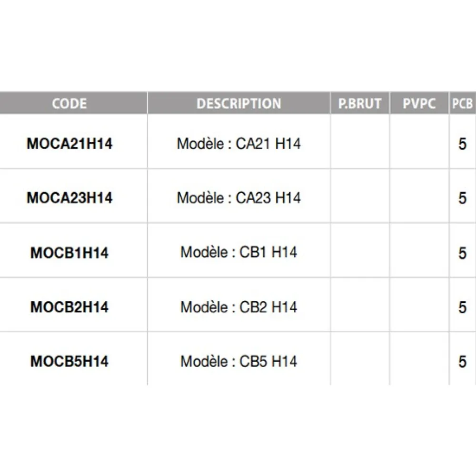
Task: Select product code MOCB2H14
Action: (x=69, y=307)
